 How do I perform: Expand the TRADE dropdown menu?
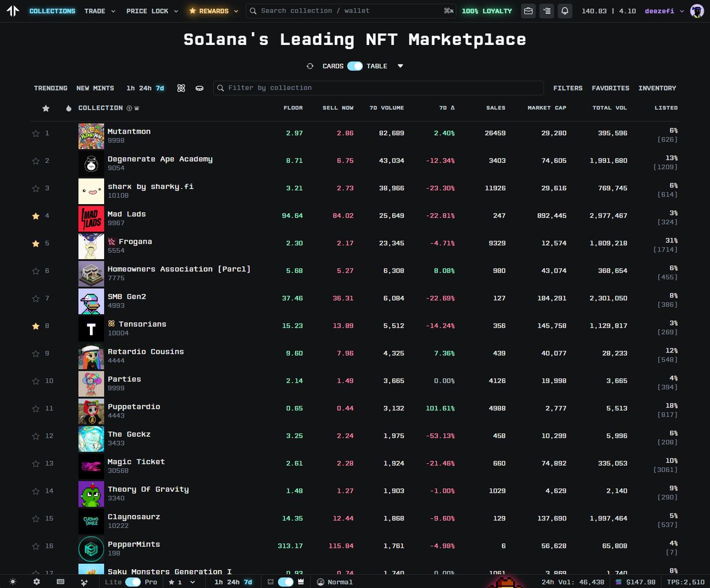point(99,11)
